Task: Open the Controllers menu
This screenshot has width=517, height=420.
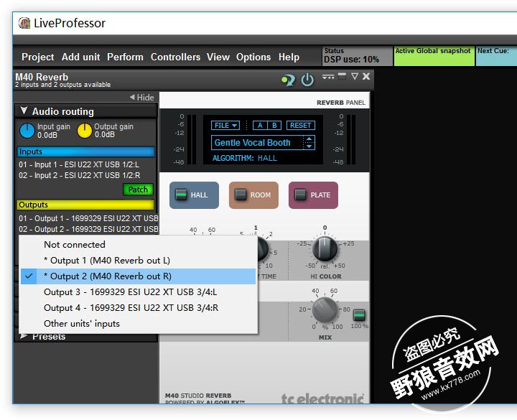Action: 175,57
